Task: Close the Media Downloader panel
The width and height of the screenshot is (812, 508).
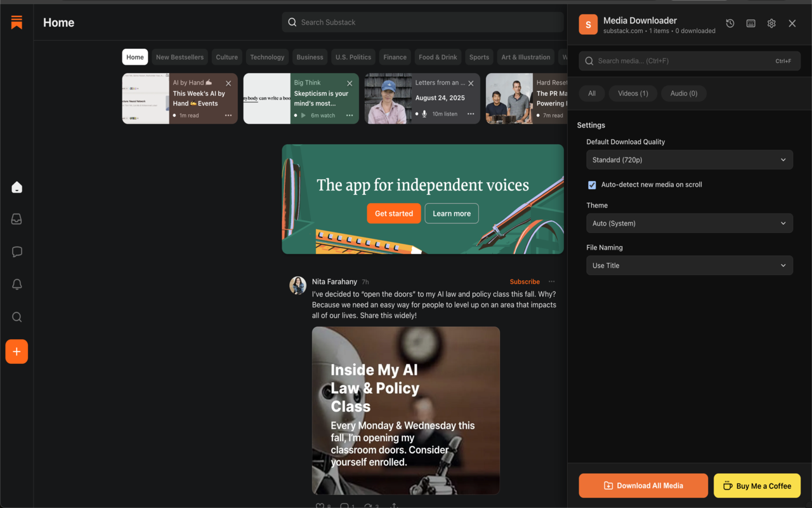Action: point(792,23)
